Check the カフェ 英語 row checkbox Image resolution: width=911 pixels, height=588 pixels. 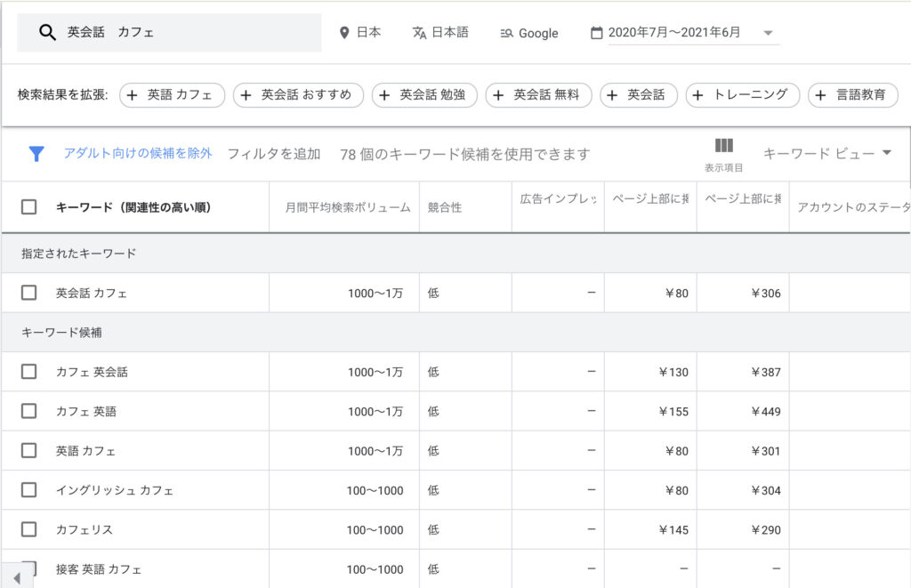coord(29,411)
